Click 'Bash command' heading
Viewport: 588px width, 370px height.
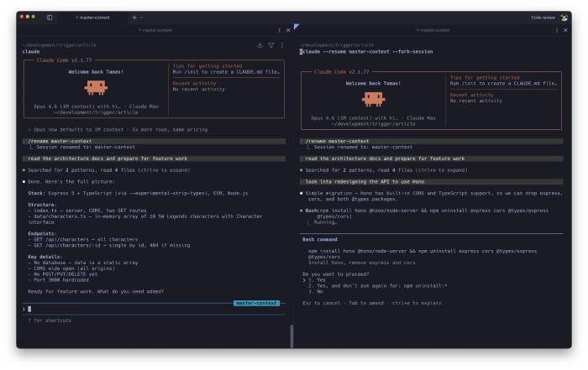(x=320, y=239)
